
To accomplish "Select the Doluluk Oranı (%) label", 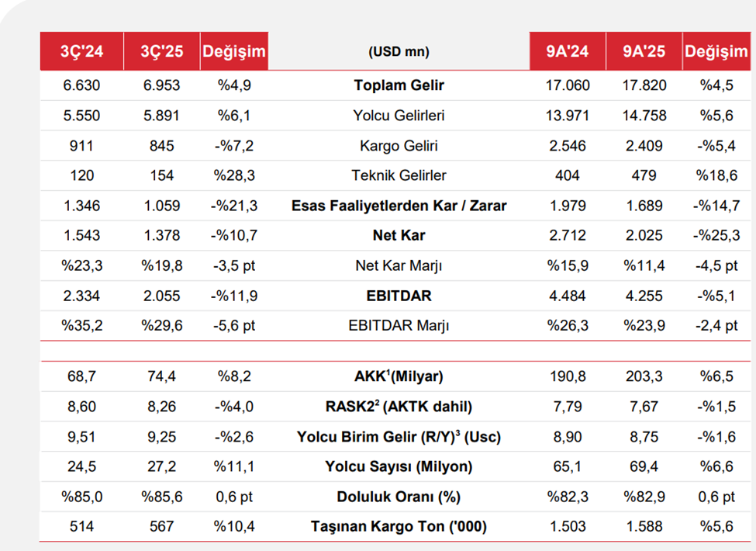I will [399, 497].
